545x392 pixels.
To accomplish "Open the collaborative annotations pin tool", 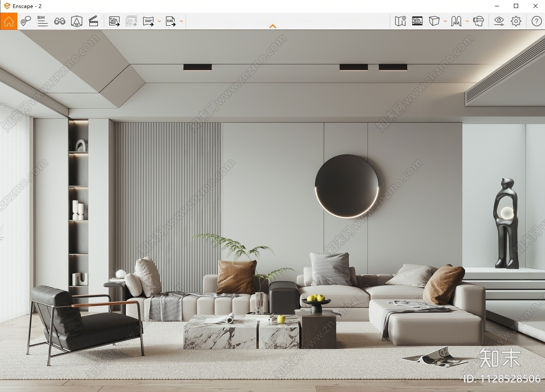I will coord(26,21).
